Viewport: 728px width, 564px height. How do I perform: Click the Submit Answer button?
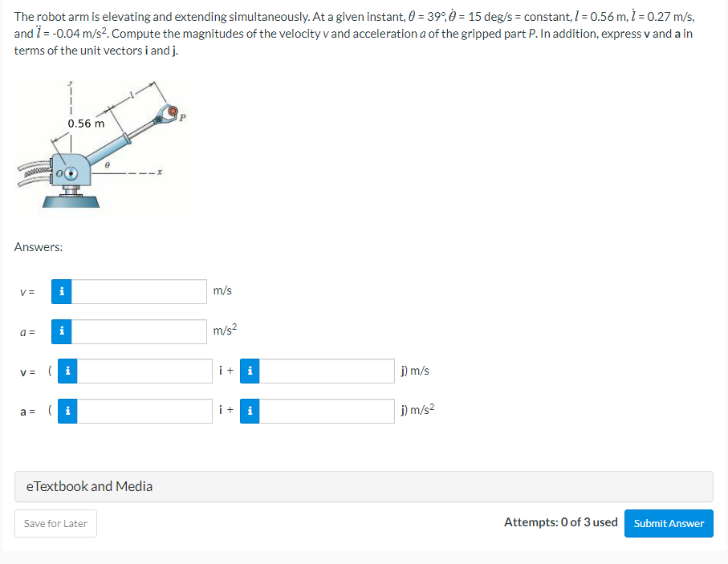tap(669, 523)
